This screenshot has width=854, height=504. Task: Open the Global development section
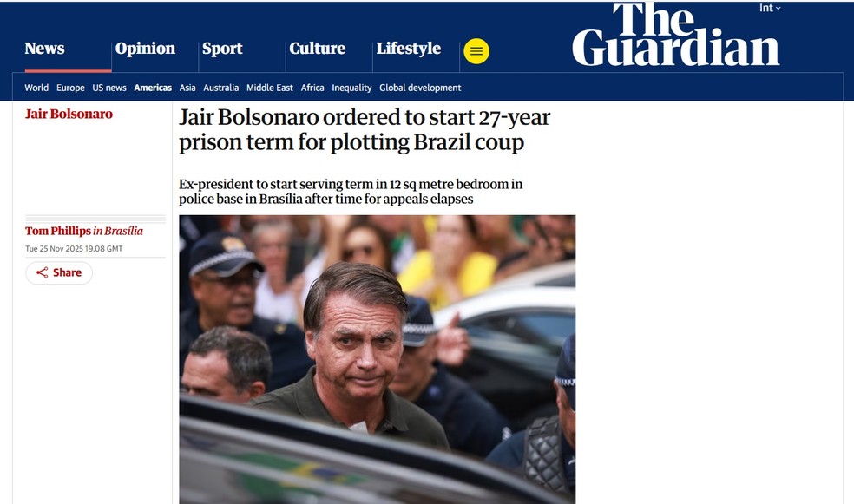click(x=420, y=88)
